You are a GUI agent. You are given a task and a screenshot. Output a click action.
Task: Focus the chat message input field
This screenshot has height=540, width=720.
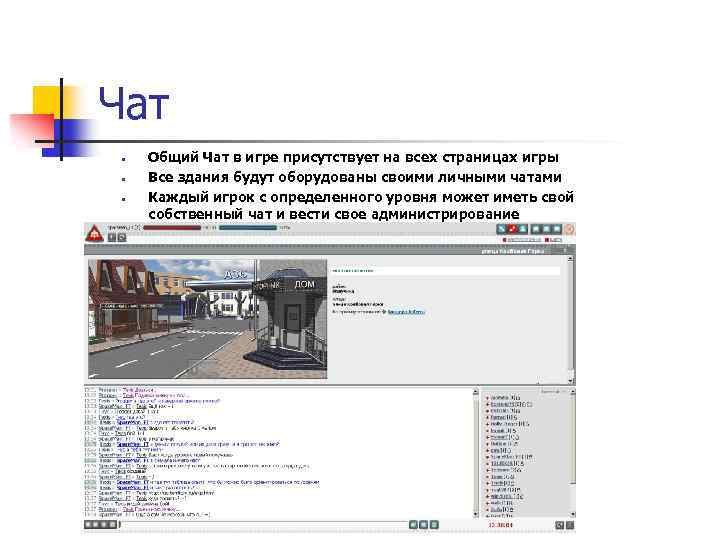click(264, 524)
